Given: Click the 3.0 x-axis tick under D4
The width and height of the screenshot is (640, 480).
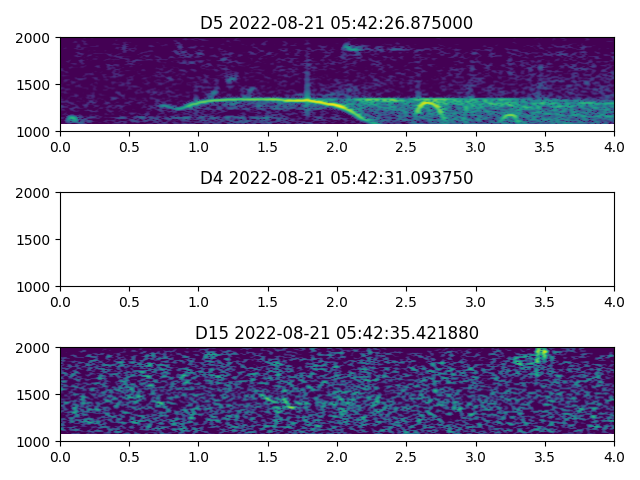Looking at the screenshot, I should [476, 301].
